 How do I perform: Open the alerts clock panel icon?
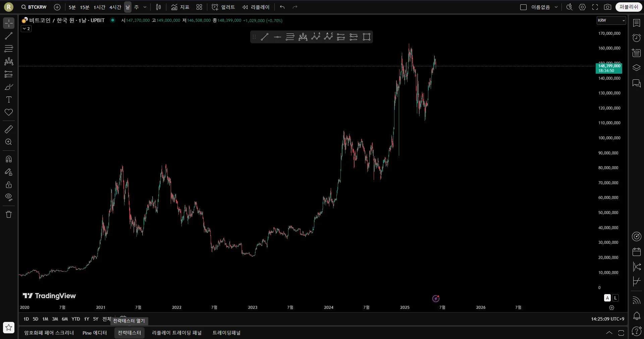[636, 38]
